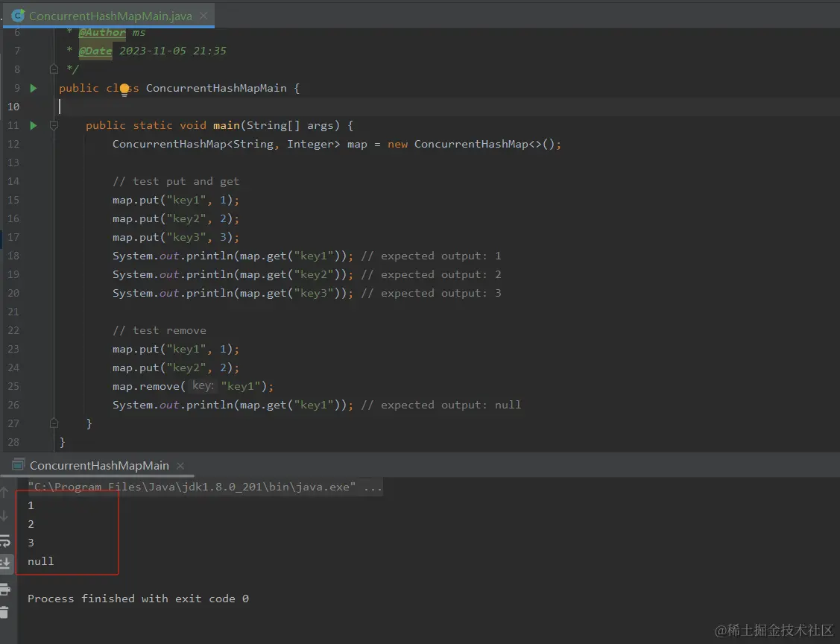Click '// expected output: null' comment

[440, 405]
